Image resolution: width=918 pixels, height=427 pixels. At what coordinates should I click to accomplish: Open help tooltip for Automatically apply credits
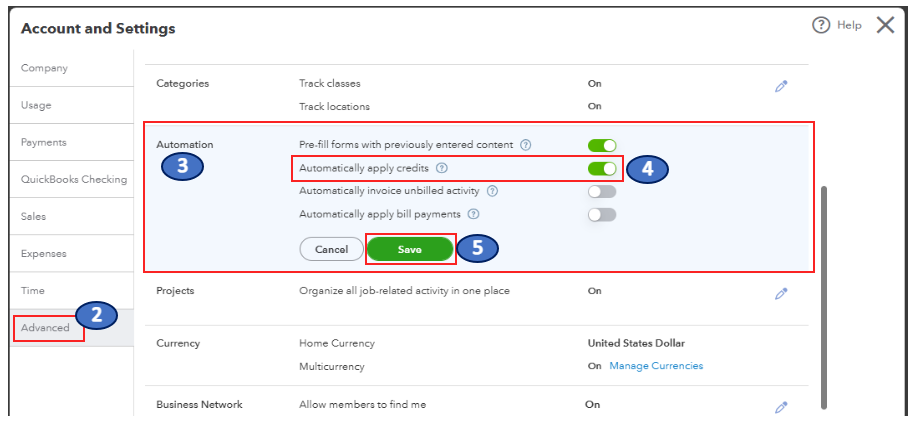click(x=442, y=168)
